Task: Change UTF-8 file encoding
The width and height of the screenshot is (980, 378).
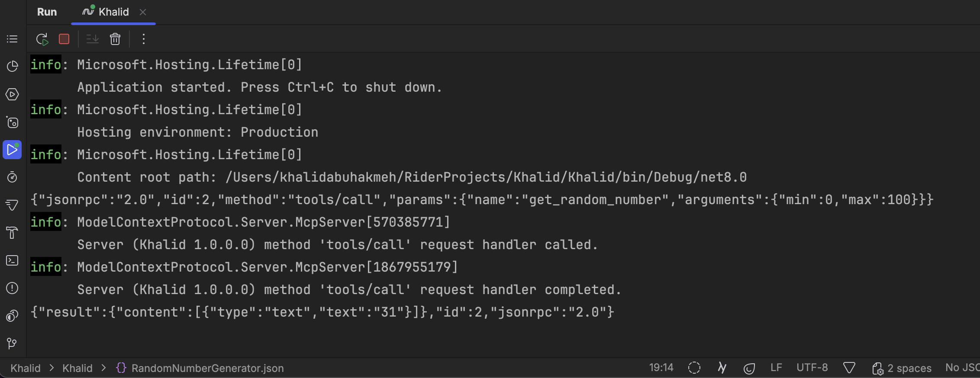Action: (x=812, y=368)
